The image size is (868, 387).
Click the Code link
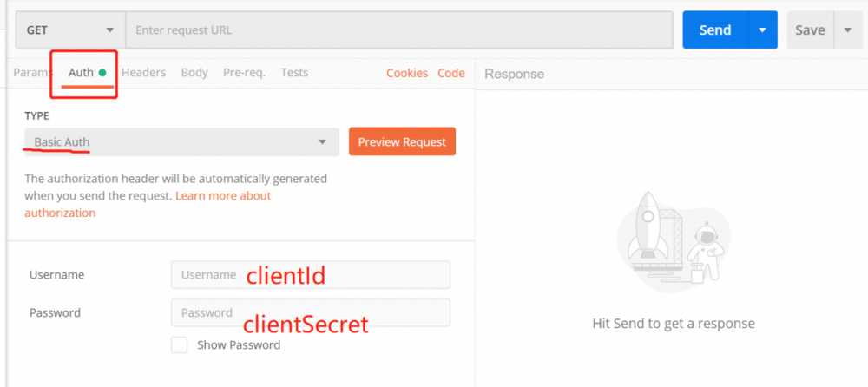pyautogui.click(x=451, y=73)
